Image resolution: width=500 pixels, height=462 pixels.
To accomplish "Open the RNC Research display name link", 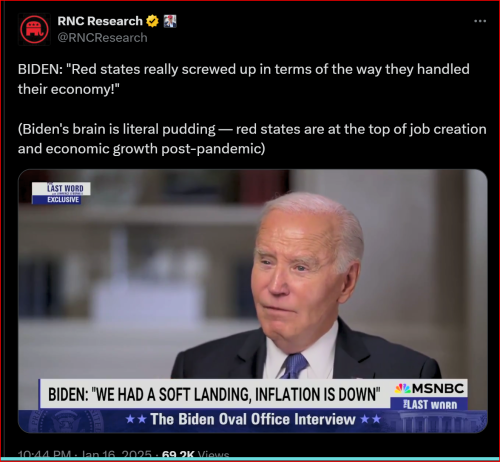I will (100, 21).
